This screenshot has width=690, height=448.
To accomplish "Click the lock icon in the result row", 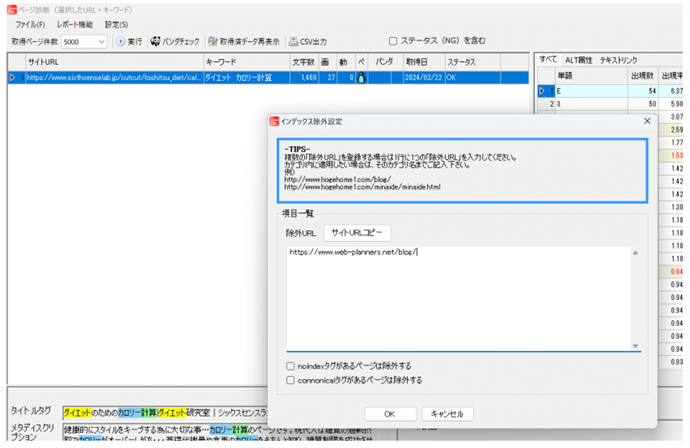I will coord(361,78).
